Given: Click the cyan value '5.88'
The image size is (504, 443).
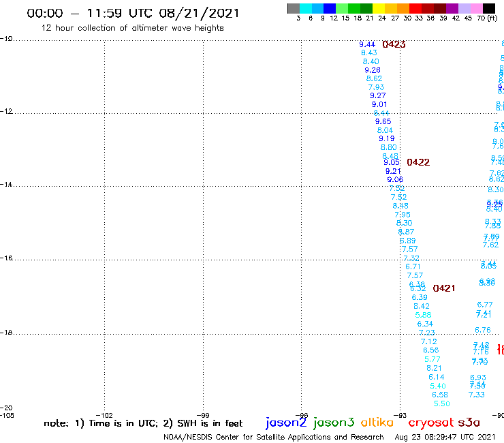Looking at the screenshot, I should click(x=423, y=315).
